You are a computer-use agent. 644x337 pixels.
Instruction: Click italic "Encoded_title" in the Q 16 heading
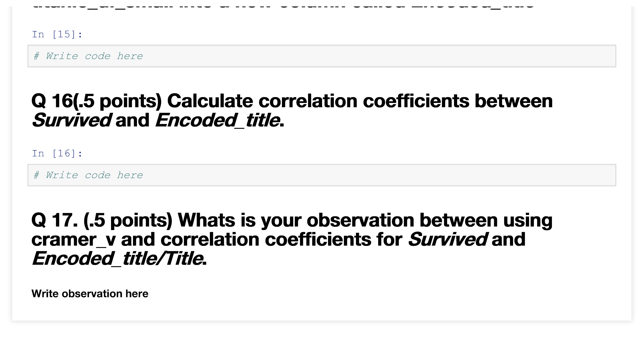pos(218,120)
